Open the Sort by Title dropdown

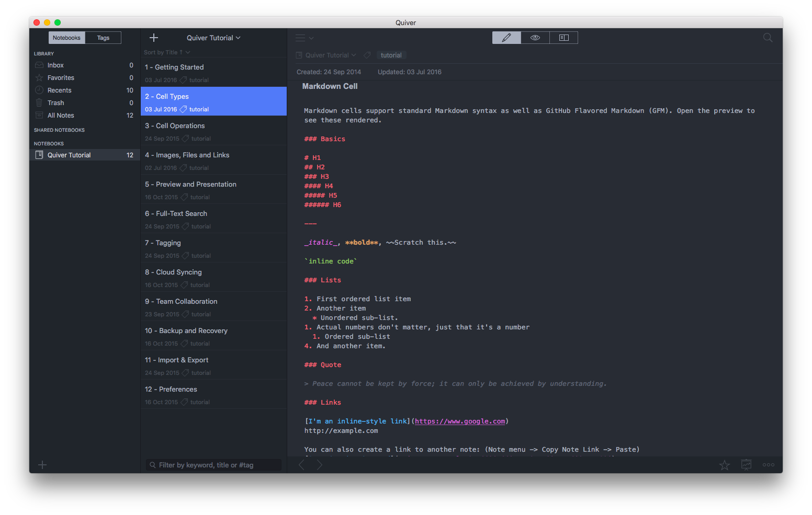tap(167, 52)
